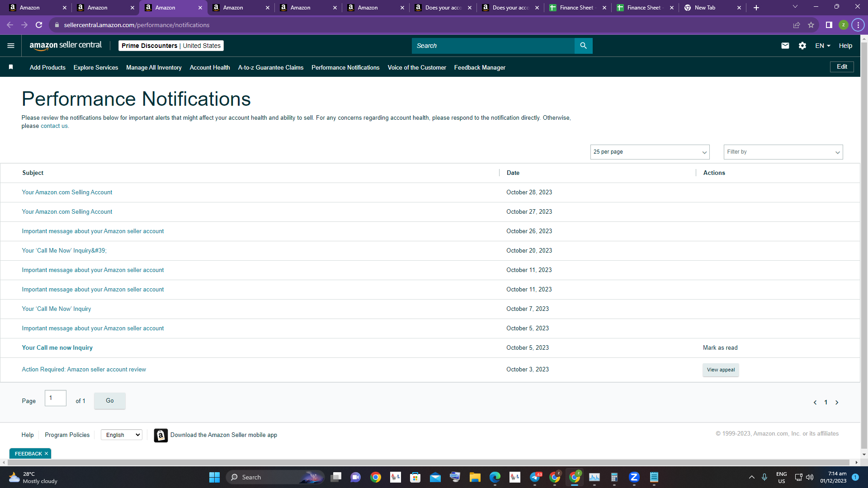Open the Account Health page
The image size is (868, 488).
point(210,67)
